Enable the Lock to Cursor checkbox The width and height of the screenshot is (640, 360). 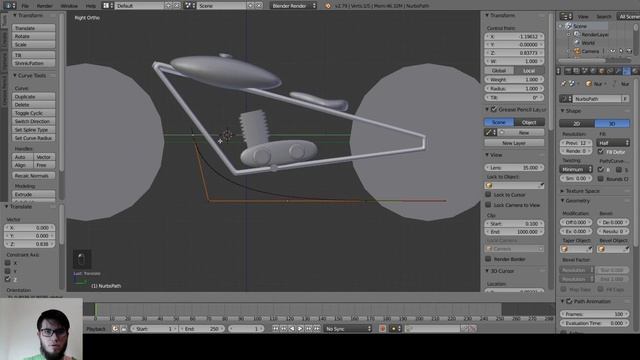488,195
